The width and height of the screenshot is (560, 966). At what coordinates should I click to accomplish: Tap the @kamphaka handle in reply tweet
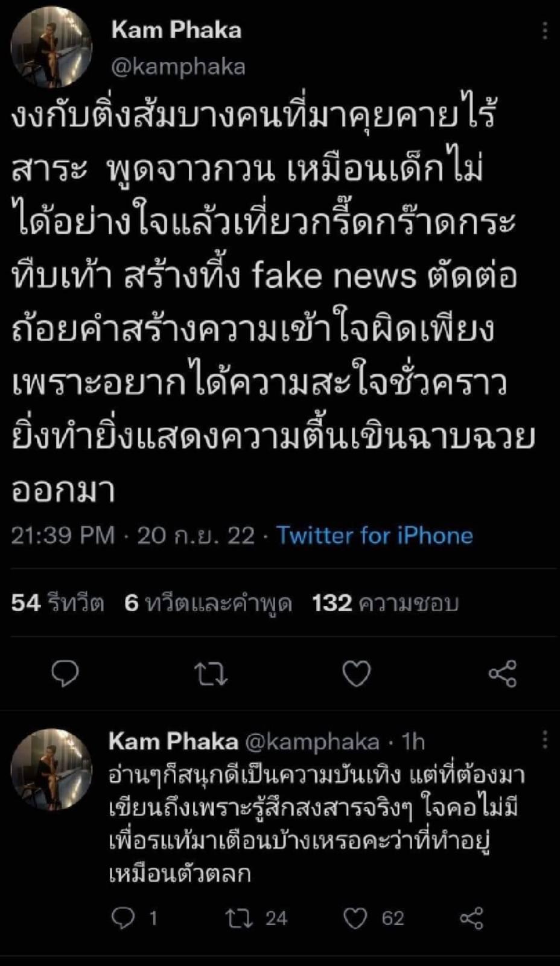pos(312,741)
